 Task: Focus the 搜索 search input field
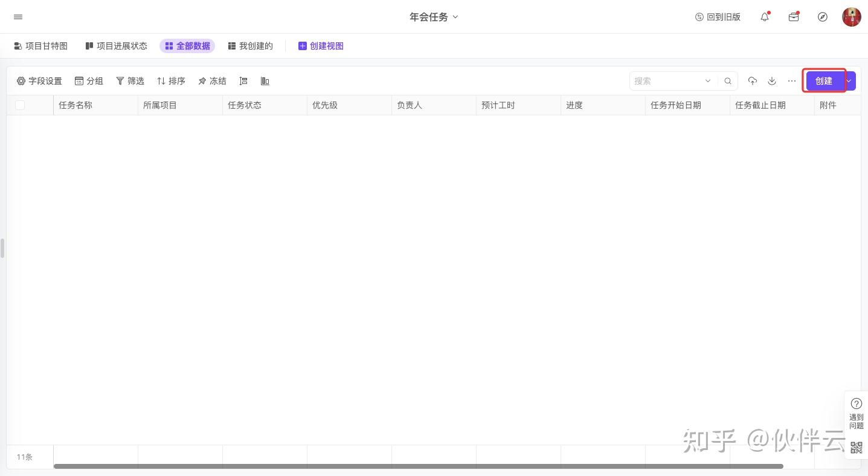click(667, 81)
